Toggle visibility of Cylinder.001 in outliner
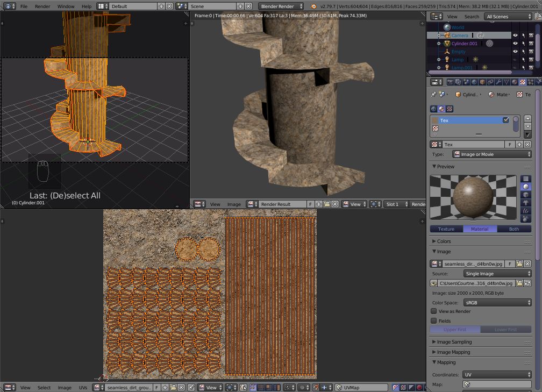 tap(515, 44)
